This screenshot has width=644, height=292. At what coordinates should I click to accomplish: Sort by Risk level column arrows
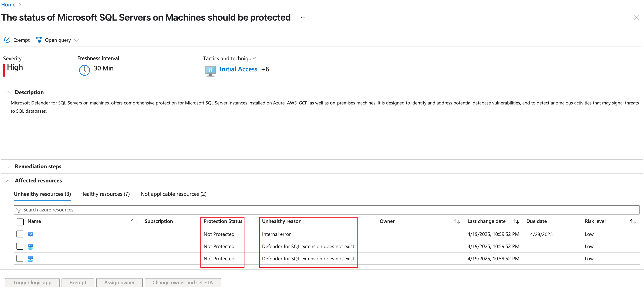tap(633, 222)
